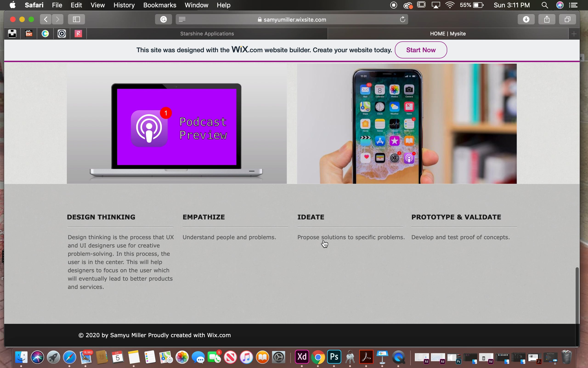The width and height of the screenshot is (588, 368).
Task: Toggle the Safari sidebar button
Action: (x=76, y=19)
